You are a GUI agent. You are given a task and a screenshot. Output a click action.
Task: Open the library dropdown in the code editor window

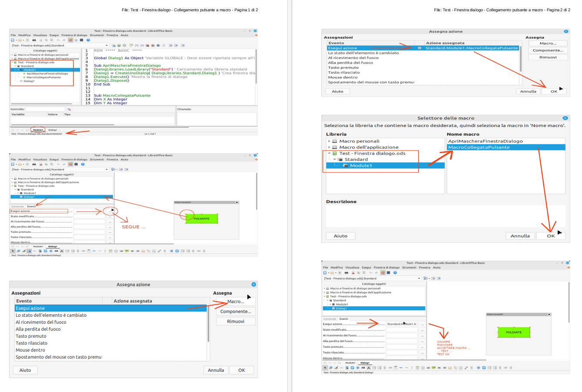[x=107, y=45]
